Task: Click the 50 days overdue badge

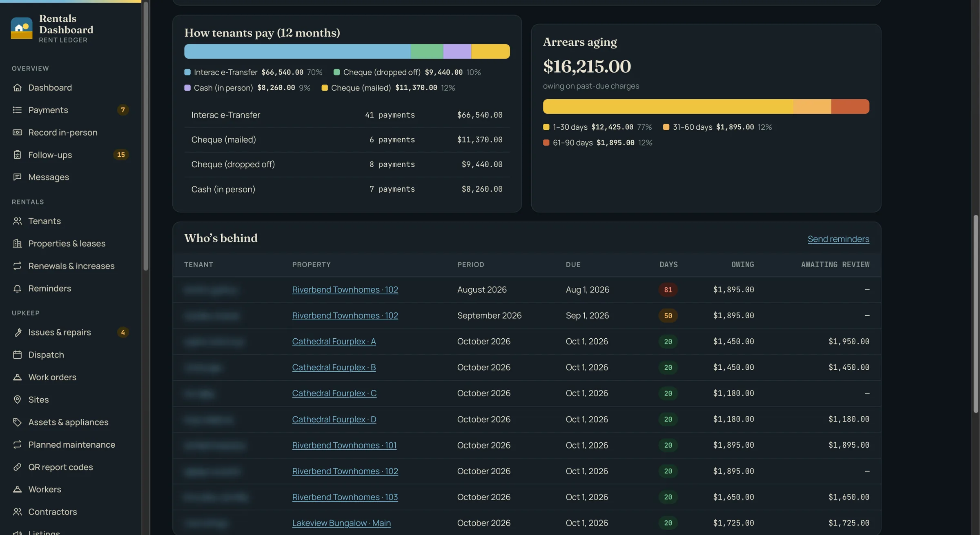Action: (x=668, y=316)
